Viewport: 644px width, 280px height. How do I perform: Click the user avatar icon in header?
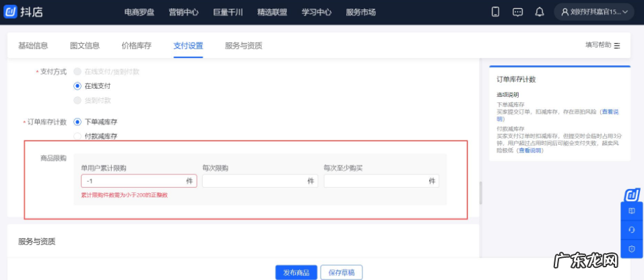point(566,12)
